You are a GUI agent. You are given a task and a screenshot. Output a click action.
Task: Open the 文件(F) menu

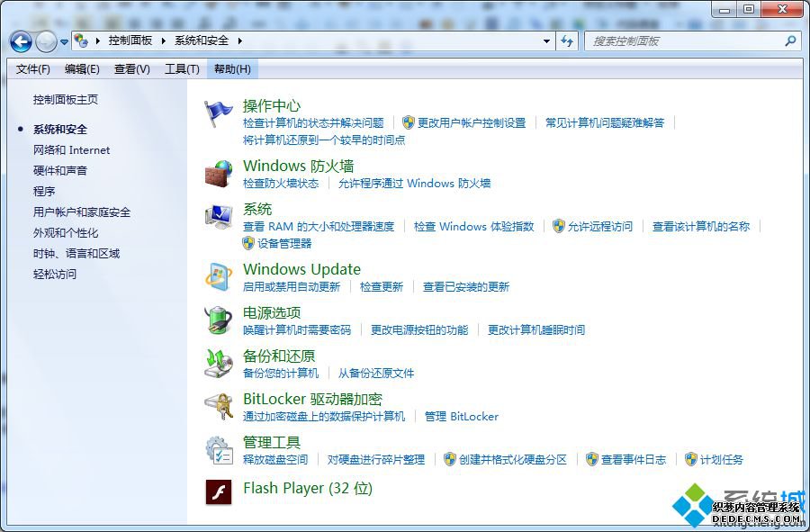click(x=33, y=69)
